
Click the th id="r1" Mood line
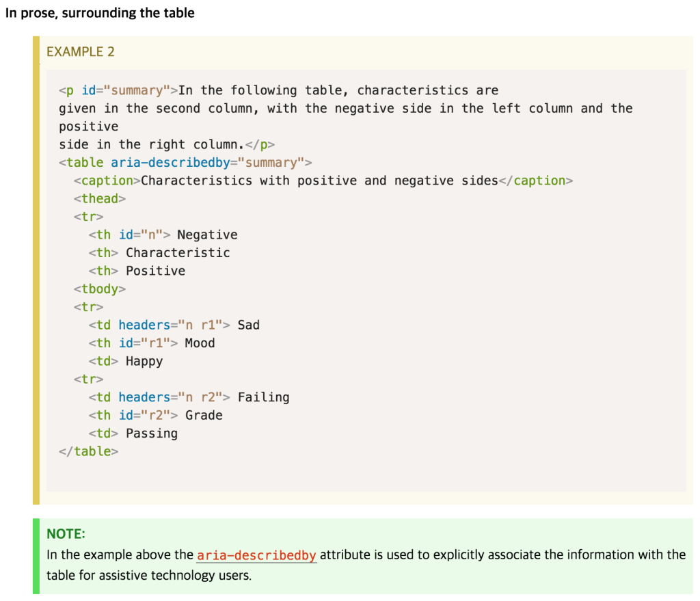[152, 343]
